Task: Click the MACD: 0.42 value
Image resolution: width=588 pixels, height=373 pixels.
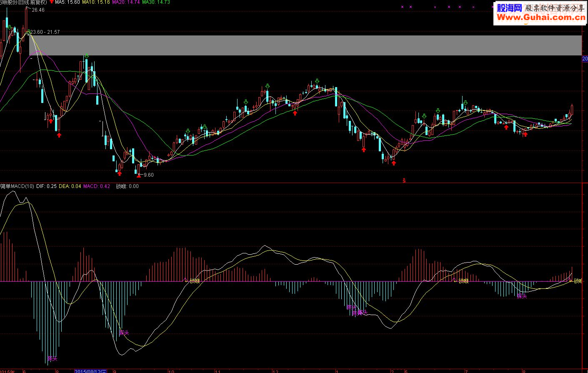Action: 97,186
